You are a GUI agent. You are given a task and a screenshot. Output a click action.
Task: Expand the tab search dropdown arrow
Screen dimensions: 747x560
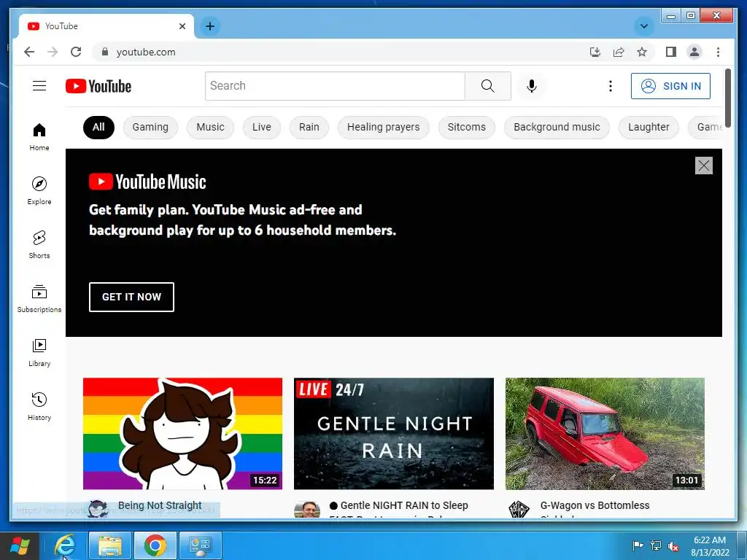pos(643,26)
